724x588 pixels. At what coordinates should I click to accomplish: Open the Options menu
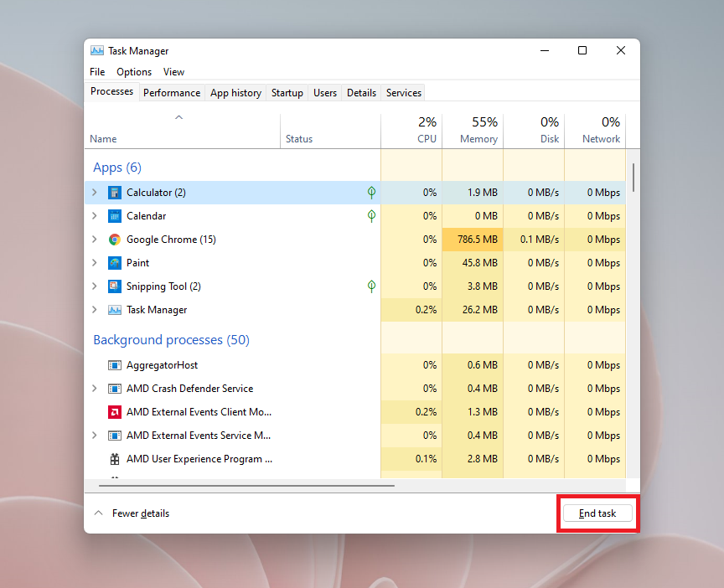tap(134, 72)
